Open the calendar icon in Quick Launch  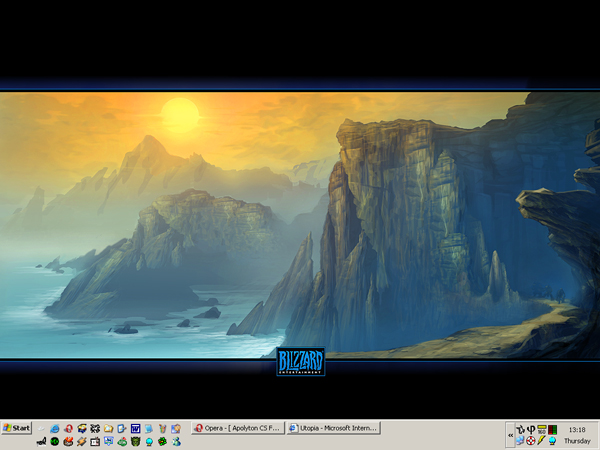(x=95, y=441)
